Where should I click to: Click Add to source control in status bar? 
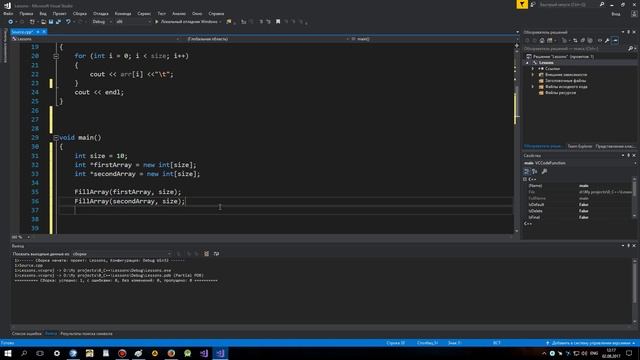[x=589, y=343]
